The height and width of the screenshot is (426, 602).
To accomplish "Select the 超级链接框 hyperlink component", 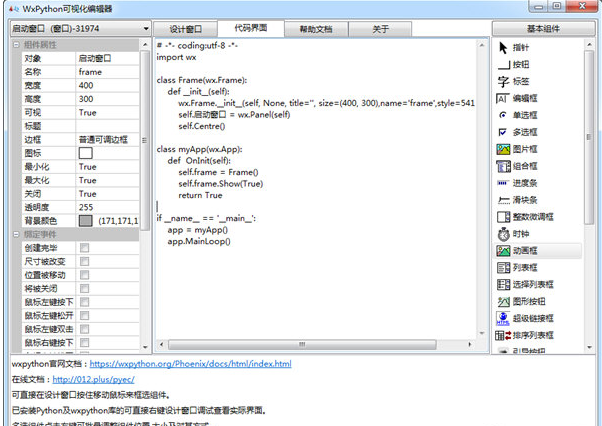I will tap(530, 319).
